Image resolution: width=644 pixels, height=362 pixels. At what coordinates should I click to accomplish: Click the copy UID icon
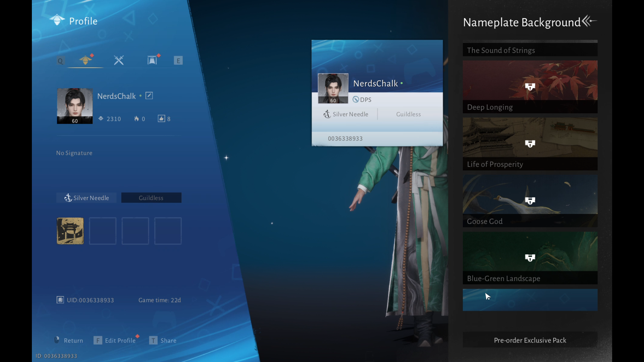[x=60, y=300]
